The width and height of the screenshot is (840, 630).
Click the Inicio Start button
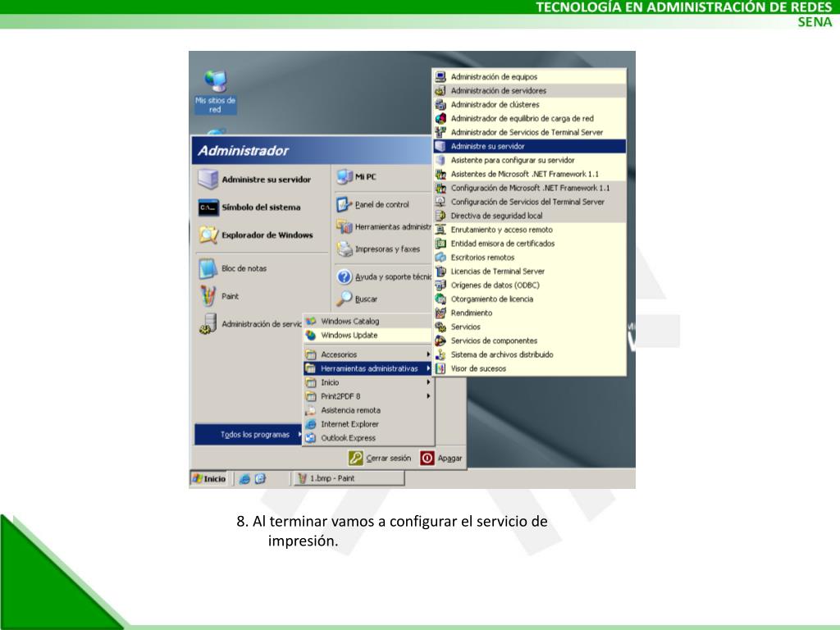(209, 478)
